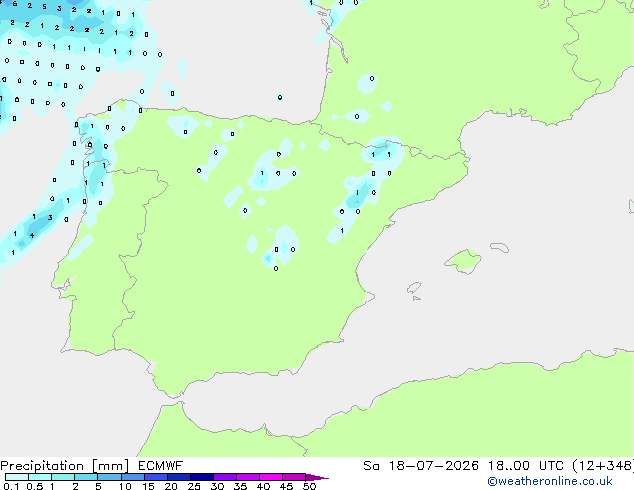The width and height of the screenshot is (634, 490).
Task: Click the value '5' near the top-left
Action: (44, 6)
